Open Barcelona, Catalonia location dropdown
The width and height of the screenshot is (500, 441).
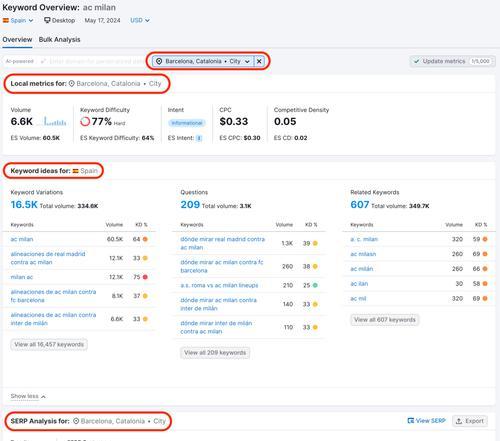click(203, 61)
